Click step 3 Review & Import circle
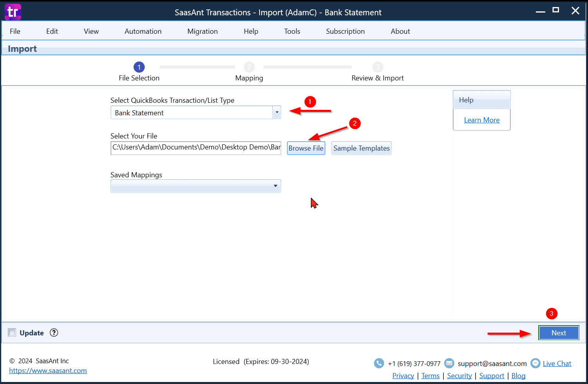Image resolution: width=588 pixels, height=384 pixels. (377, 67)
